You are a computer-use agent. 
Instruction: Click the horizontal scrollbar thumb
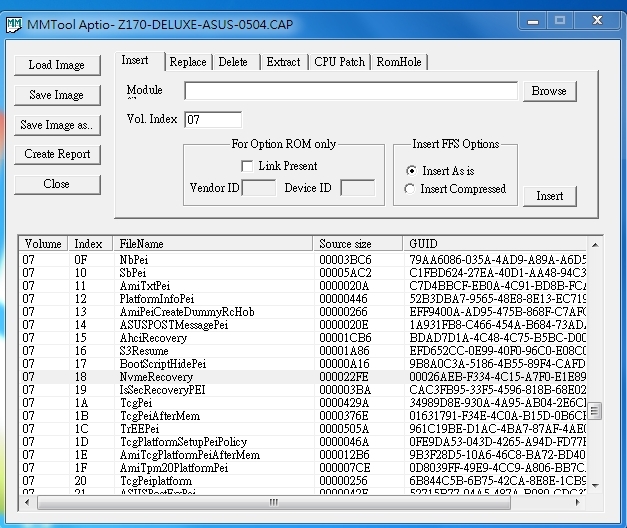274,502
